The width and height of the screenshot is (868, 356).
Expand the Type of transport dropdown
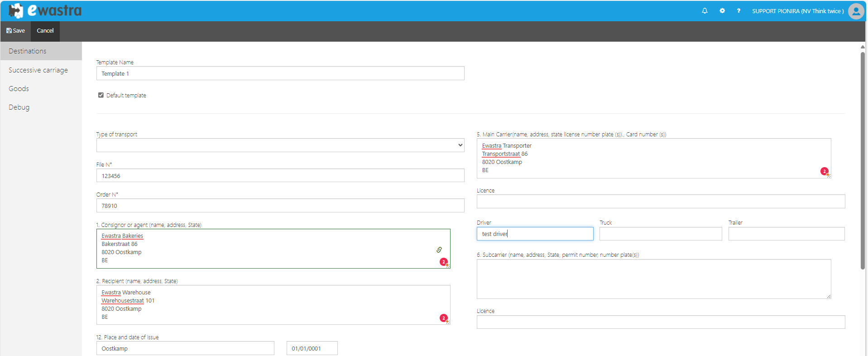[280, 145]
